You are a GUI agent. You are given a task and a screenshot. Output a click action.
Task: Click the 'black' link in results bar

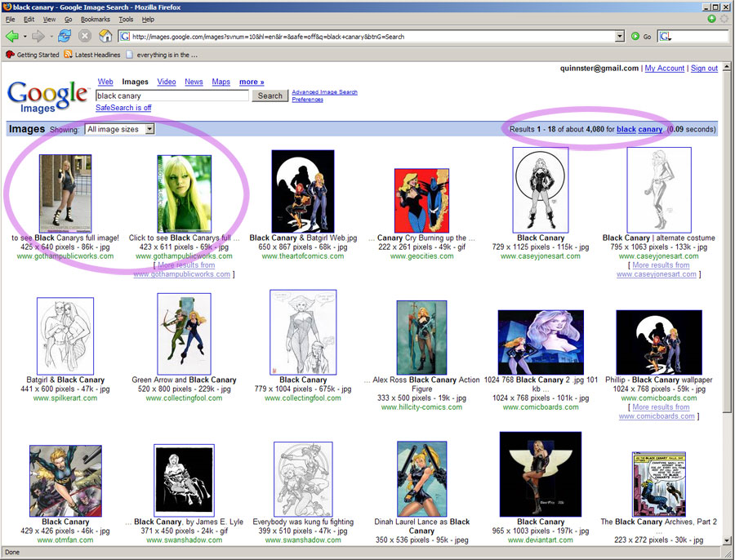626,129
